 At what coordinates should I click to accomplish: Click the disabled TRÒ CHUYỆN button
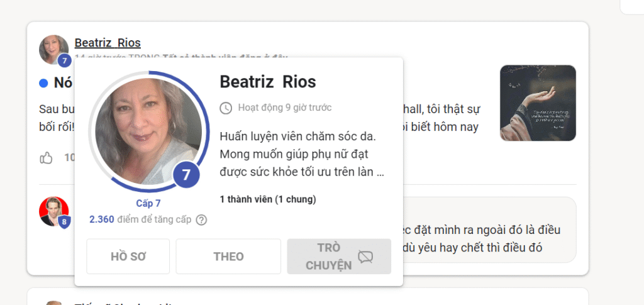click(x=339, y=257)
